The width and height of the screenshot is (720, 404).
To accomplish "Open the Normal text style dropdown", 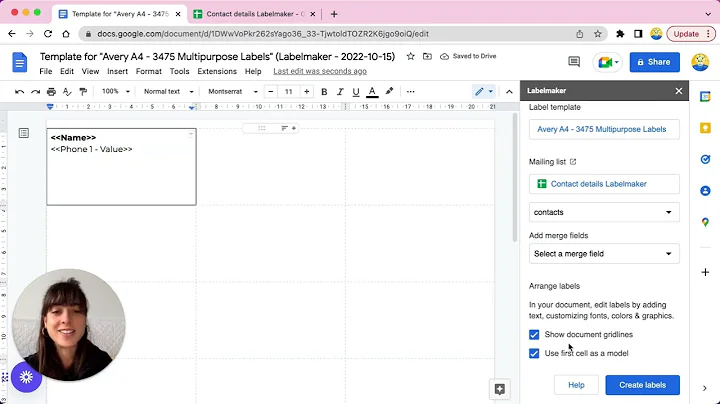I will [169, 91].
